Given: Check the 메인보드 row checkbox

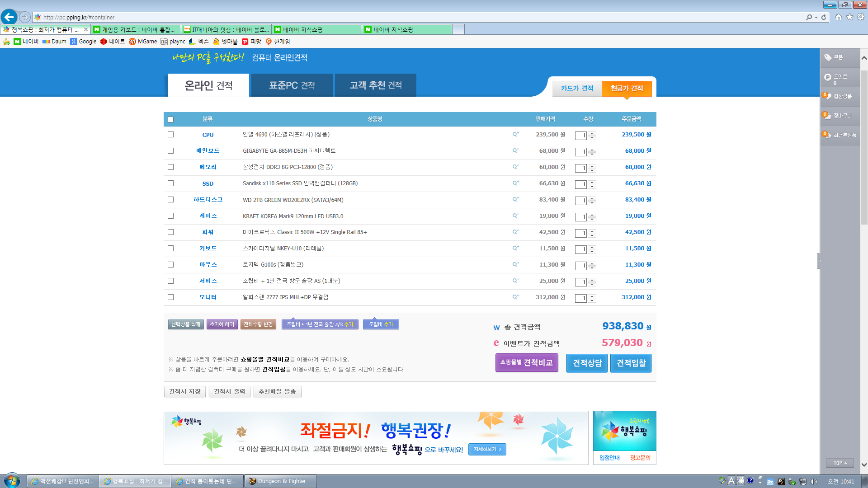Looking at the screenshot, I should 170,151.
